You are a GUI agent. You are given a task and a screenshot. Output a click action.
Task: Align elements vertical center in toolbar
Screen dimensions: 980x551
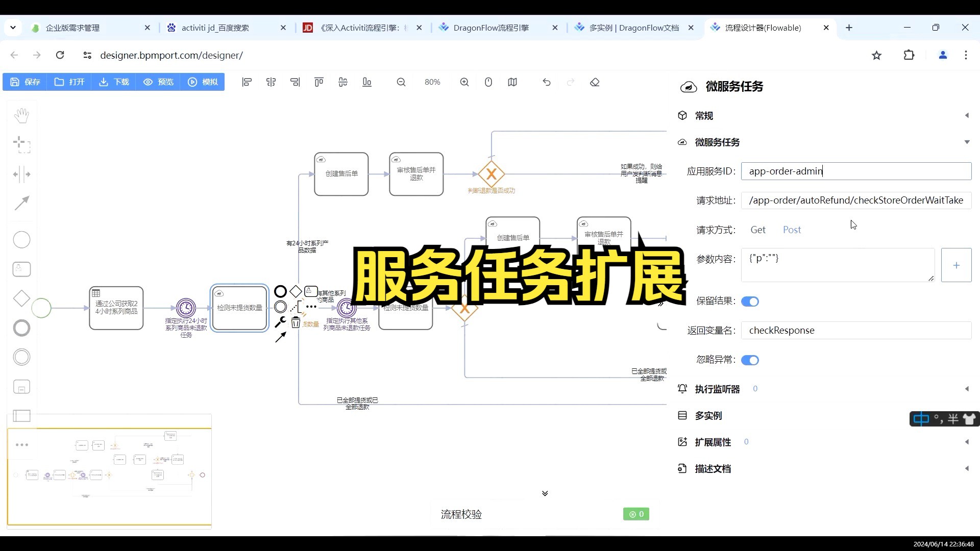pos(343,82)
